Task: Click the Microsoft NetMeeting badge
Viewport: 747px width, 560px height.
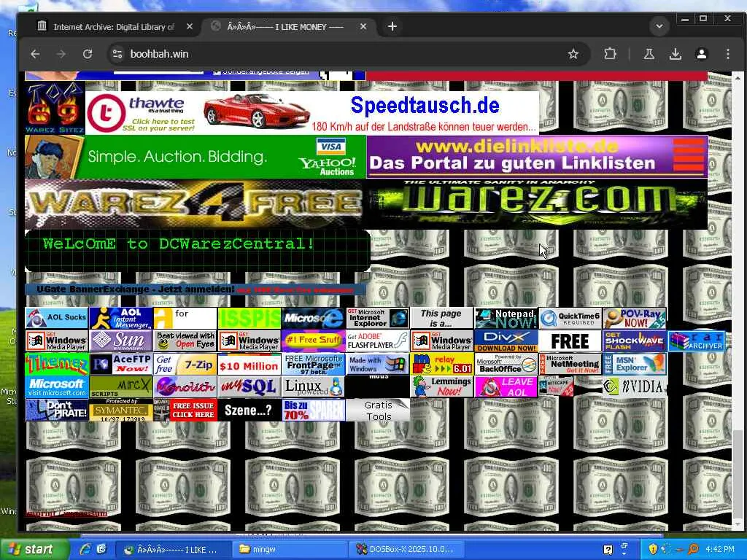Action: point(570,364)
